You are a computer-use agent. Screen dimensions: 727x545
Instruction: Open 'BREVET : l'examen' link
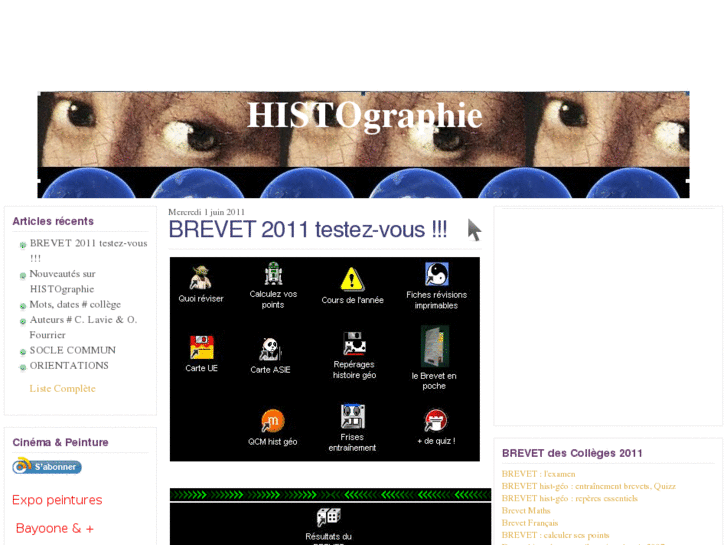[538, 474]
